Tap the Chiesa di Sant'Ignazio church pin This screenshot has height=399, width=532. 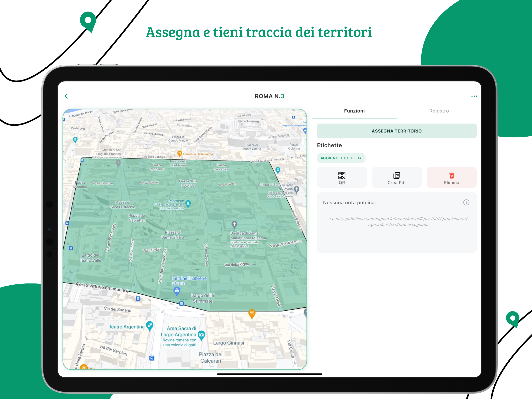pos(297,189)
